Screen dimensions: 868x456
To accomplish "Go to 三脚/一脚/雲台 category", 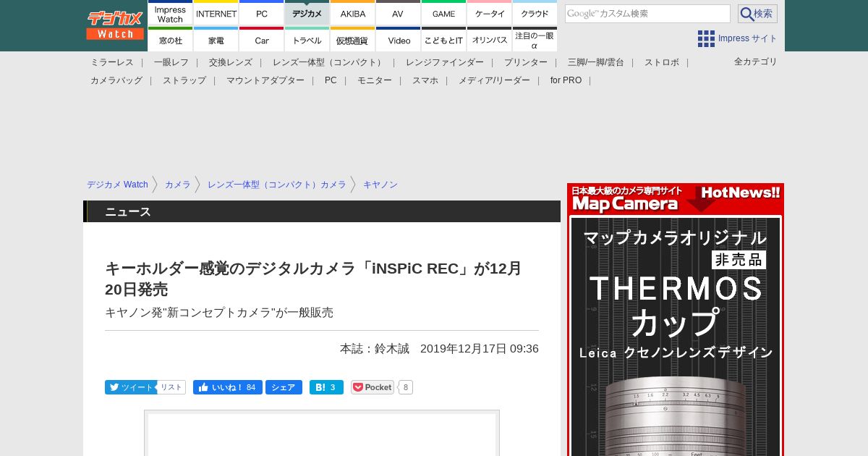I will pos(596,62).
